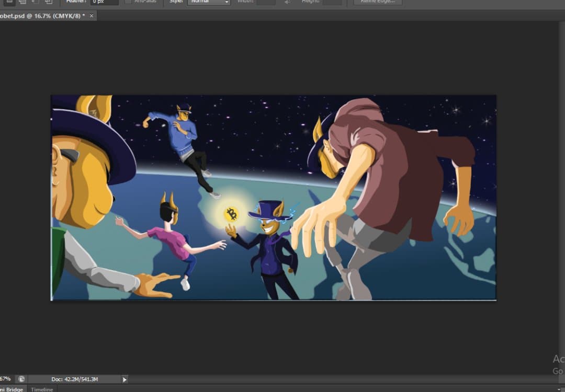
Task: Toggle the Anti-alias checkbox
Action: [x=128, y=2]
